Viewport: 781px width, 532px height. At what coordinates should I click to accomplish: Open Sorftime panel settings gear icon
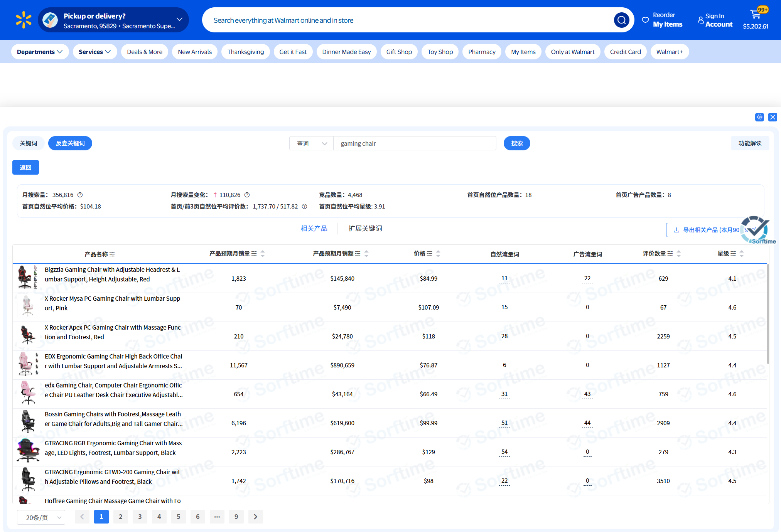coord(759,117)
